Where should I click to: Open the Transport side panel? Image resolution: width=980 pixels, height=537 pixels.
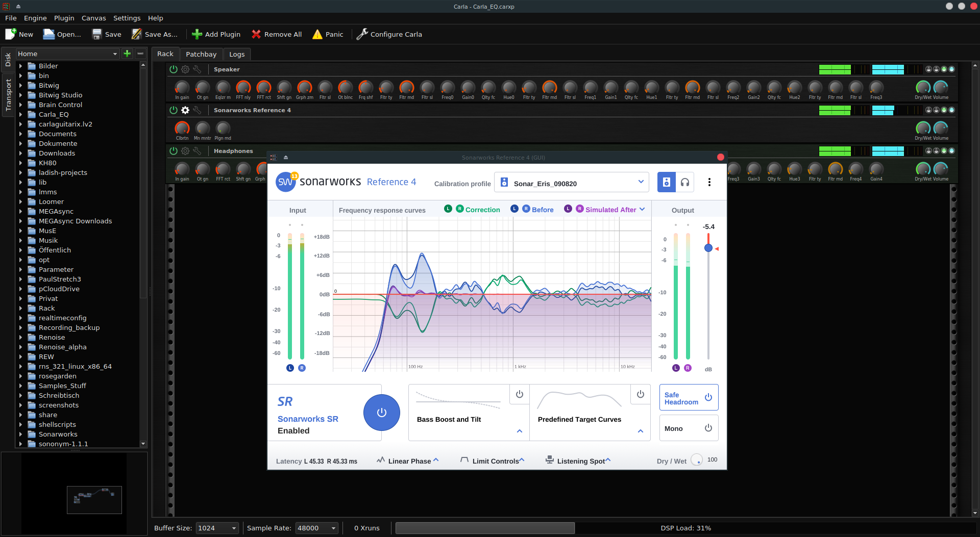pyautogui.click(x=8, y=95)
